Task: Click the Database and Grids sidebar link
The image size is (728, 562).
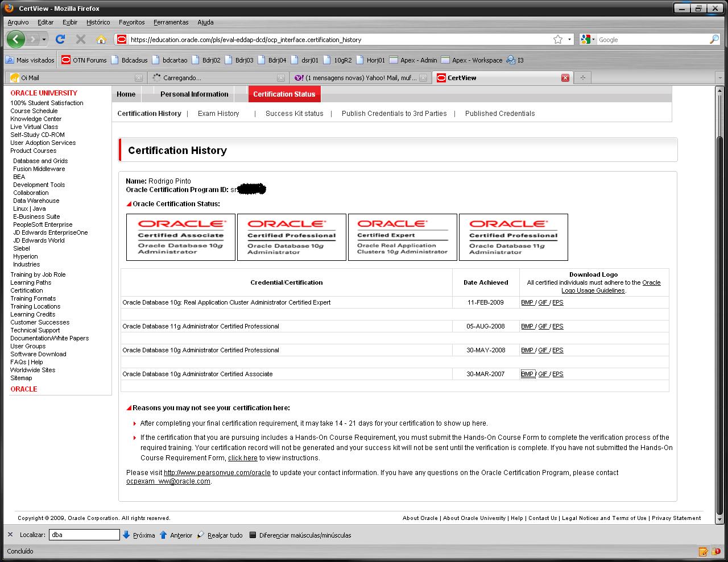Action: coord(40,161)
